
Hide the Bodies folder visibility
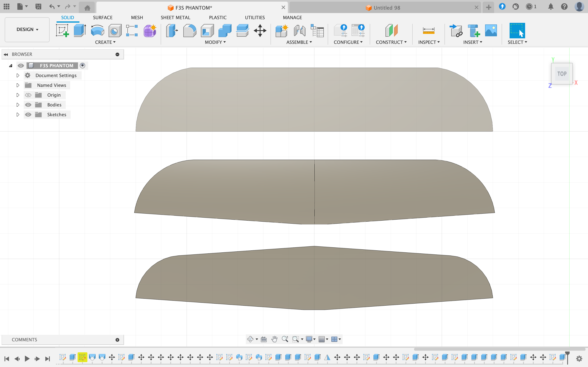coord(28,105)
